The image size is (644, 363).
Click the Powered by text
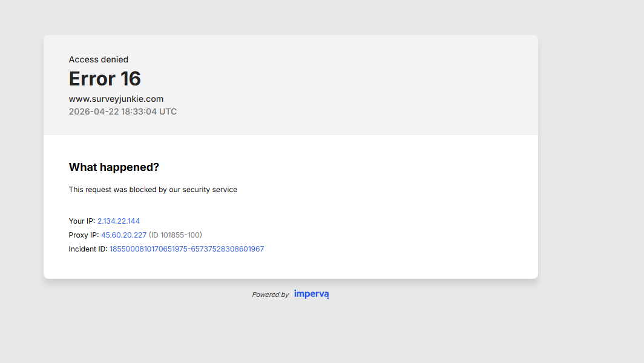tap(270, 295)
